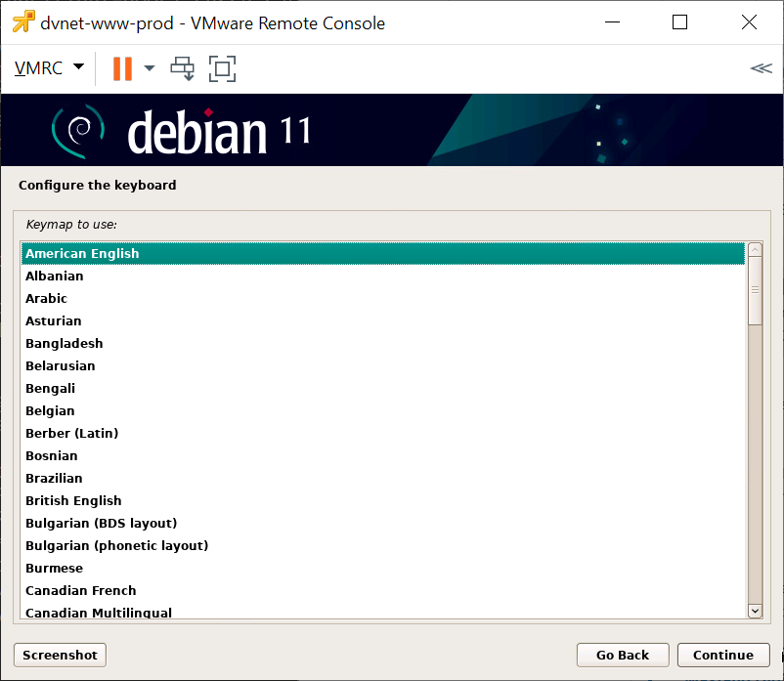Open the power options dropdown arrow
Screen dimensions: 784x681
[x=150, y=68]
